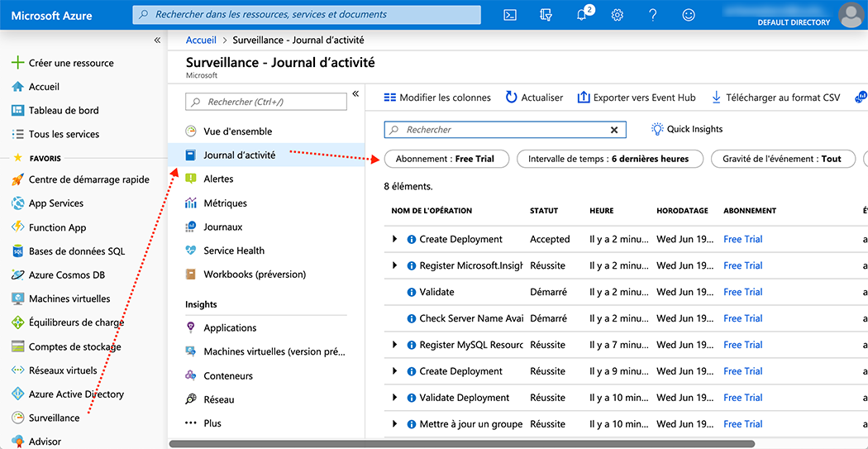This screenshot has width=868, height=449.
Task: Focus the activity log Rechercher field
Action: coord(505,130)
